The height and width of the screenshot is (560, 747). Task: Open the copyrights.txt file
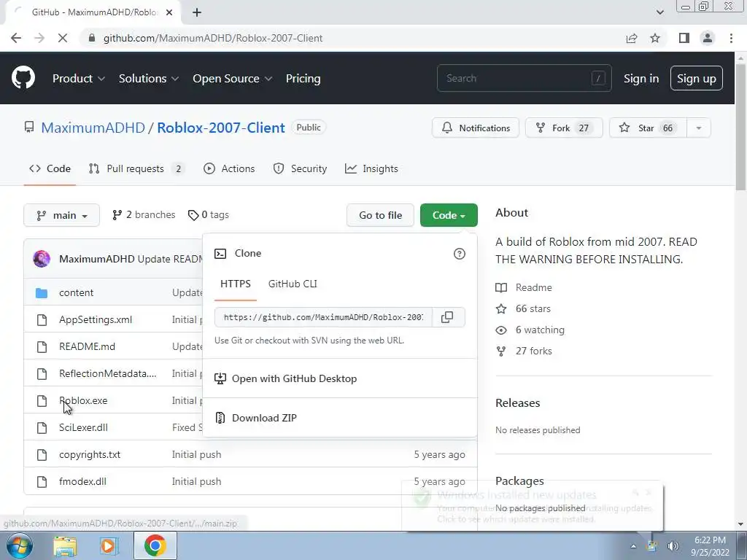pos(90,455)
